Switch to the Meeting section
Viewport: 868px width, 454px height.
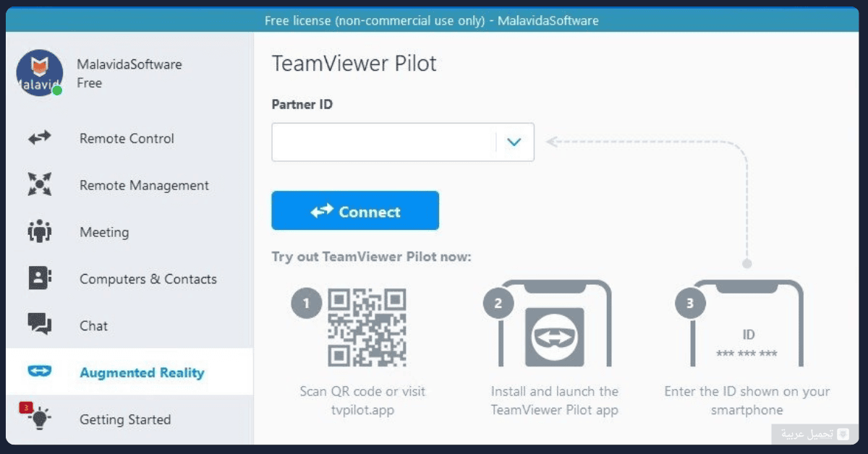pyautogui.click(x=130, y=232)
